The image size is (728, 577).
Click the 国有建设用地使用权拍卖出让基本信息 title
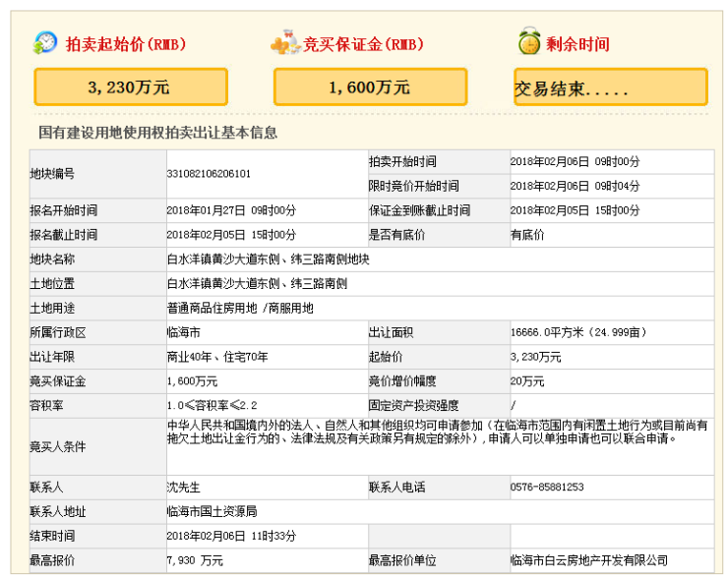point(157,133)
